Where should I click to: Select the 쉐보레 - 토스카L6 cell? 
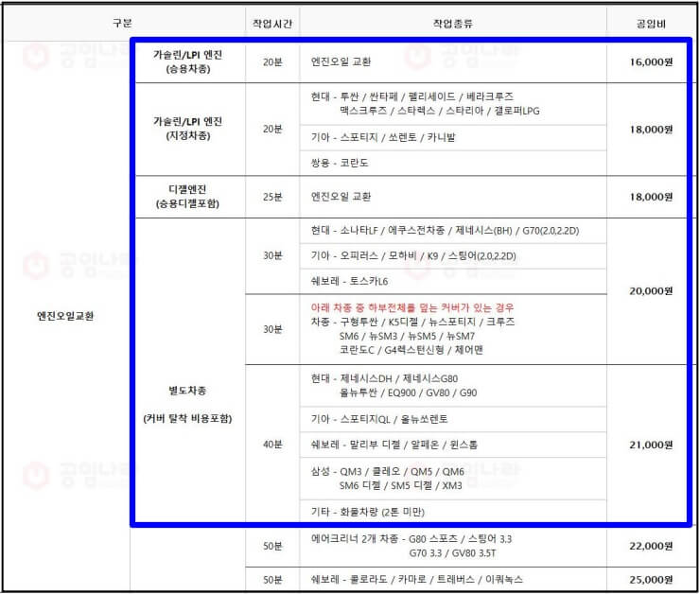(350, 281)
